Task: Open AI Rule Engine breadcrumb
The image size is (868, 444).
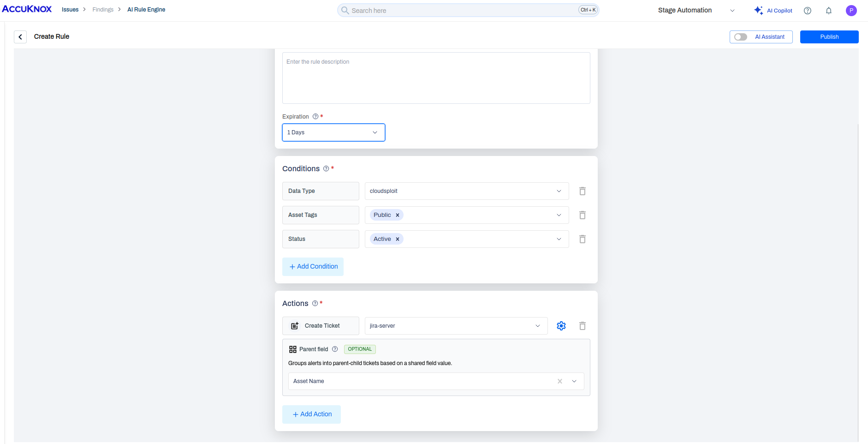Action: (x=146, y=10)
